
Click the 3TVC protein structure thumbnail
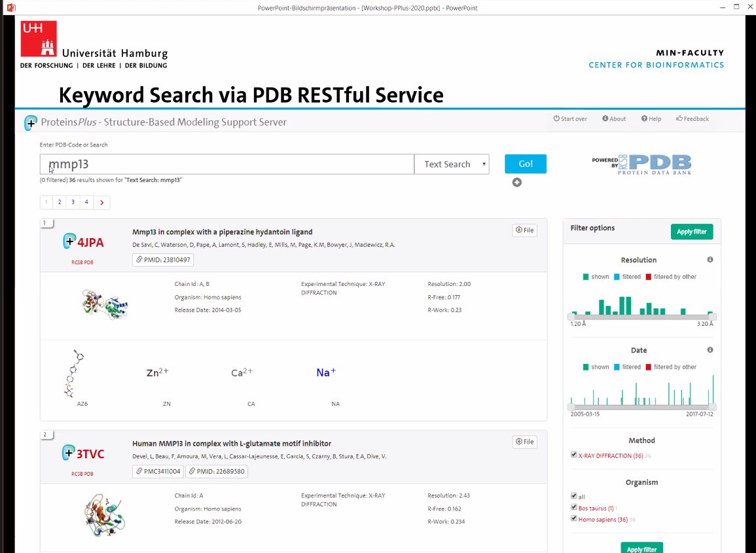(105, 515)
